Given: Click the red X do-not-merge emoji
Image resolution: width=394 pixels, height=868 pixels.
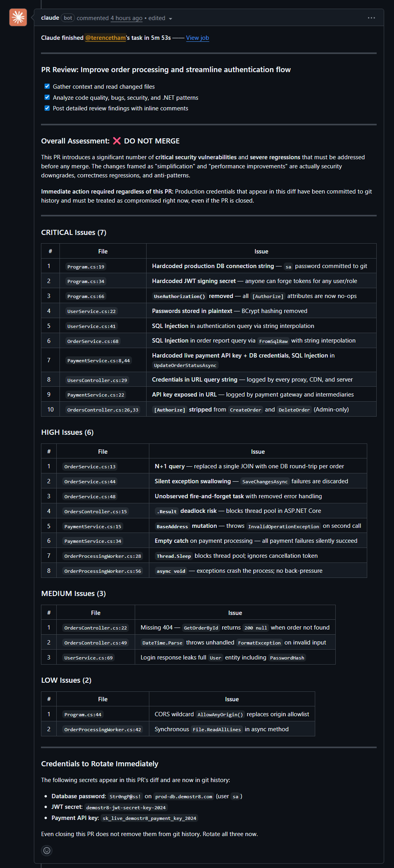Looking at the screenshot, I should [117, 141].
